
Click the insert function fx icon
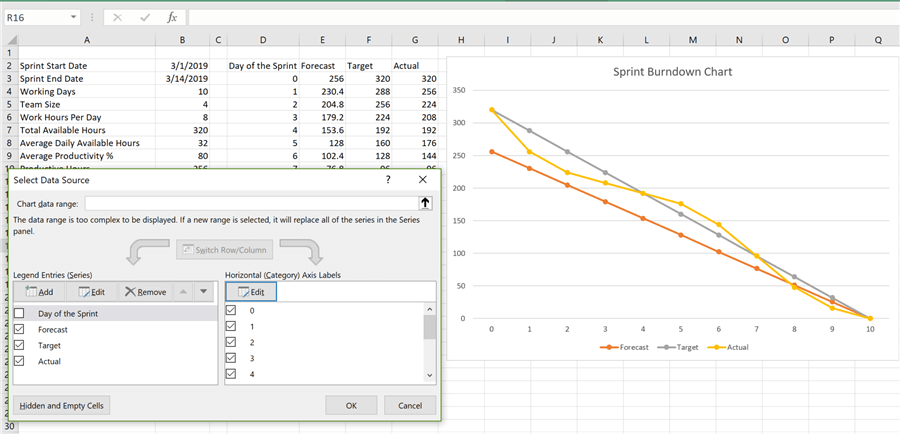[172, 18]
